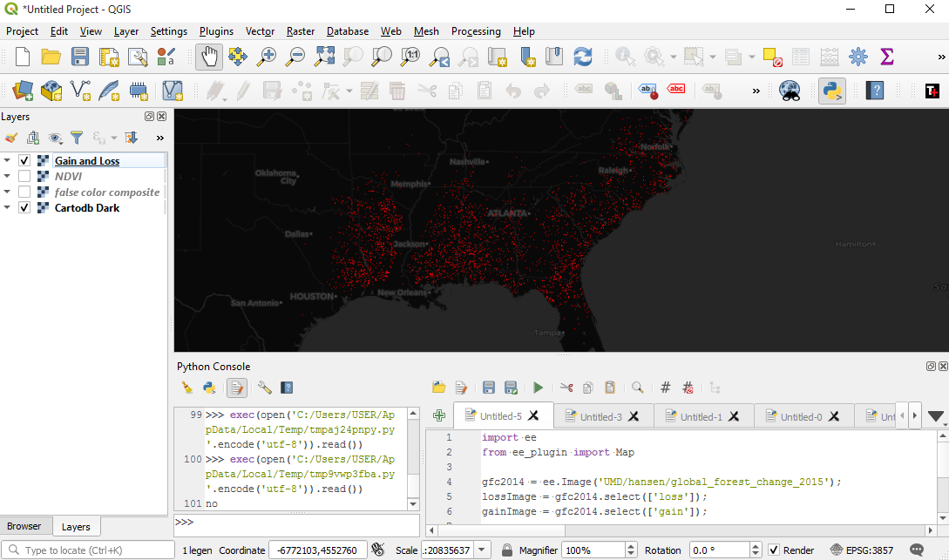
Task: Switch to the Browser panel
Action: click(26, 526)
